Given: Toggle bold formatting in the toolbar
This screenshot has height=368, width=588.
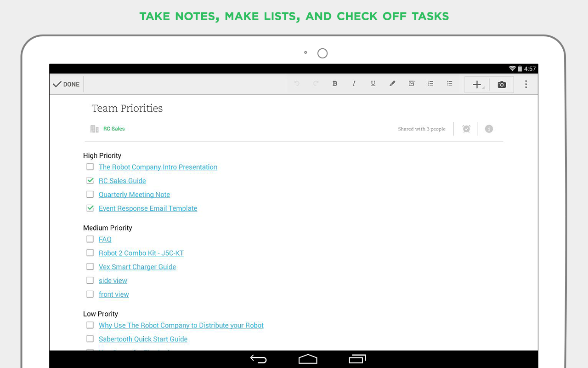Looking at the screenshot, I should (335, 84).
